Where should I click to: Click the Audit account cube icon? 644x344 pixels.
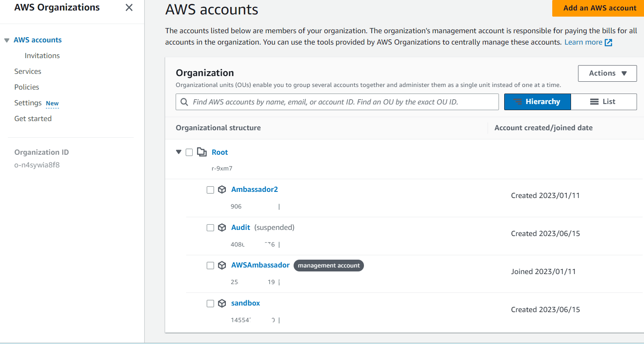[222, 228]
